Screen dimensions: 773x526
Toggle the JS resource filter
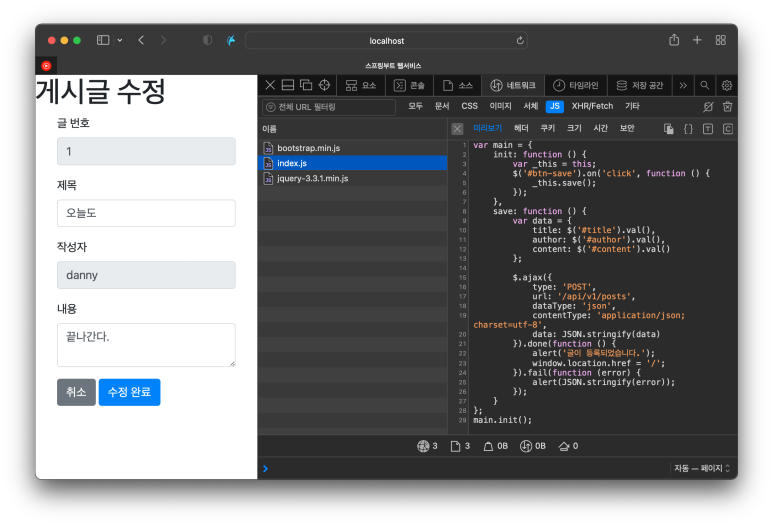click(555, 106)
